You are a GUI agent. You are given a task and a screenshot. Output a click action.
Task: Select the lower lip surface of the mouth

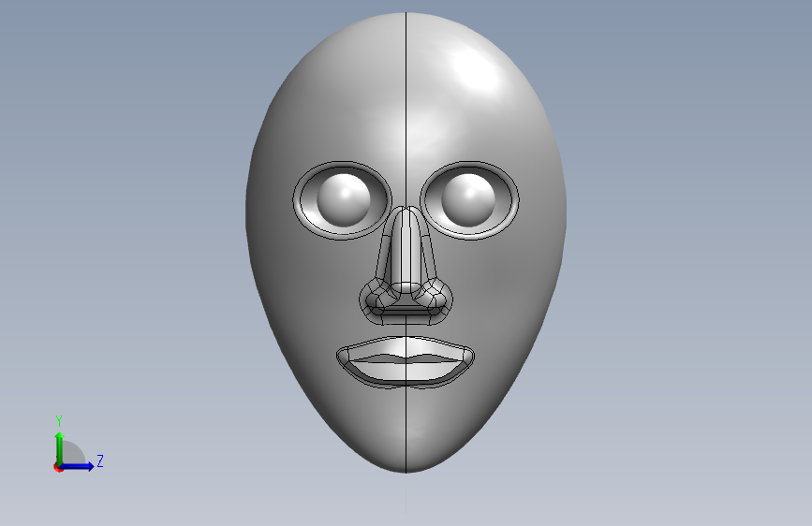405,371
